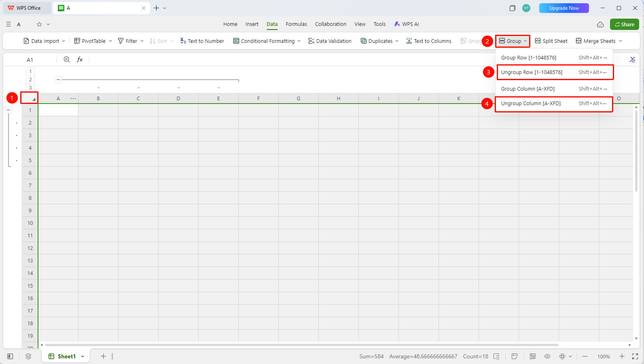The height and width of the screenshot is (364, 644).
Task: Click the zoom out minus icon
Action: 585,356
